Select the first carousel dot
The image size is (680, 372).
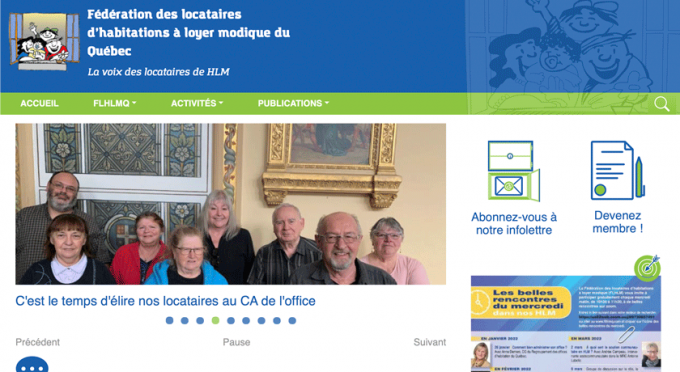(170, 320)
